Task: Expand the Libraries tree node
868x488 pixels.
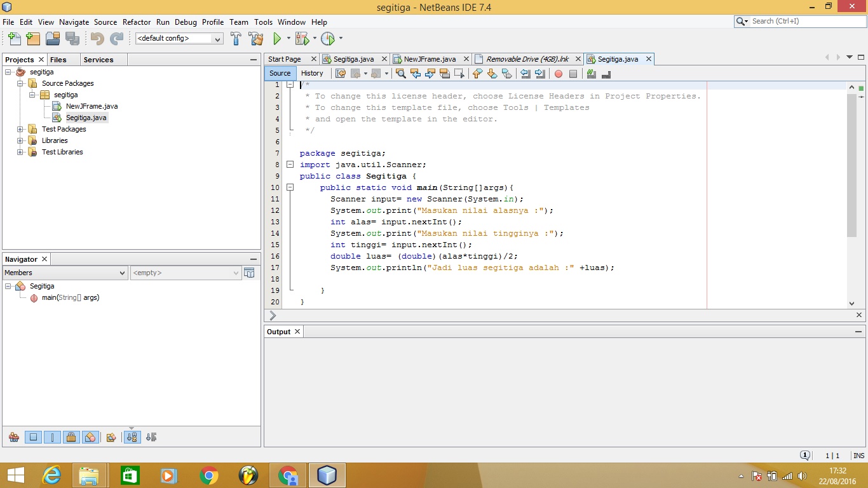Action: coord(20,140)
